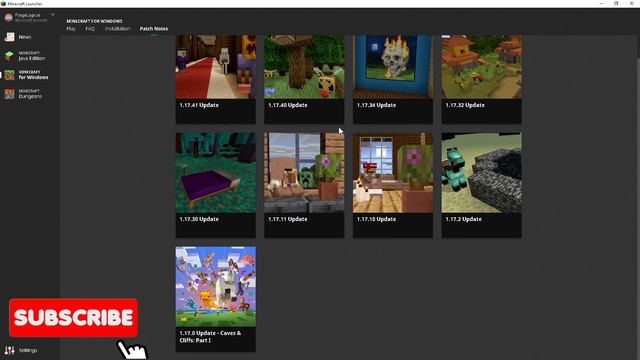The height and width of the screenshot is (360, 640).
Task: Open the 1.17.0 Caves & Cliffs thumbnail
Action: coord(216,287)
